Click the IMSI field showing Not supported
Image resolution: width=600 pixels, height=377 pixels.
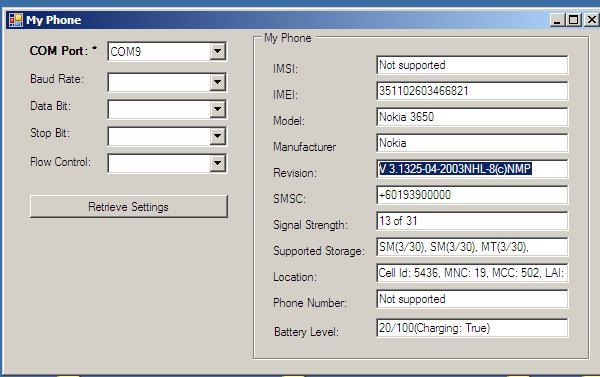point(472,65)
